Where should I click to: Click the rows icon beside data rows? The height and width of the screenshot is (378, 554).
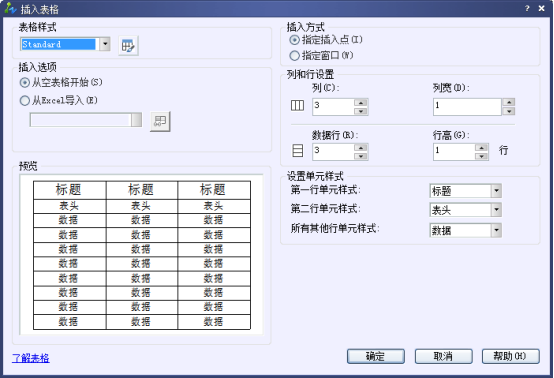(297, 150)
